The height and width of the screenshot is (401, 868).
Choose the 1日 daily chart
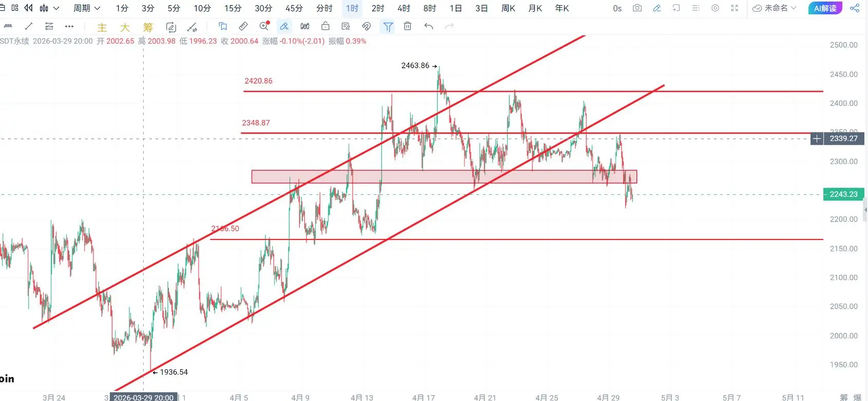pyautogui.click(x=456, y=8)
